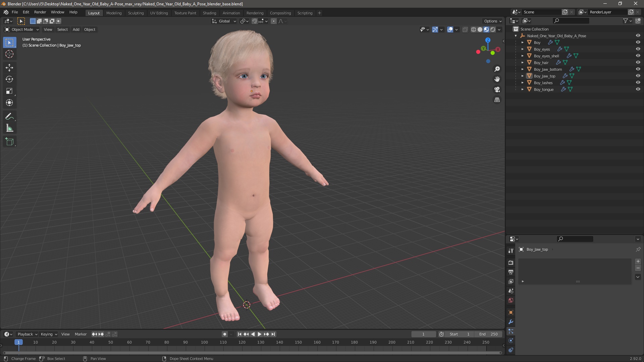Image resolution: width=644 pixels, height=362 pixels.
Task: Select the Select Box tool
Action: pos(9,43)
